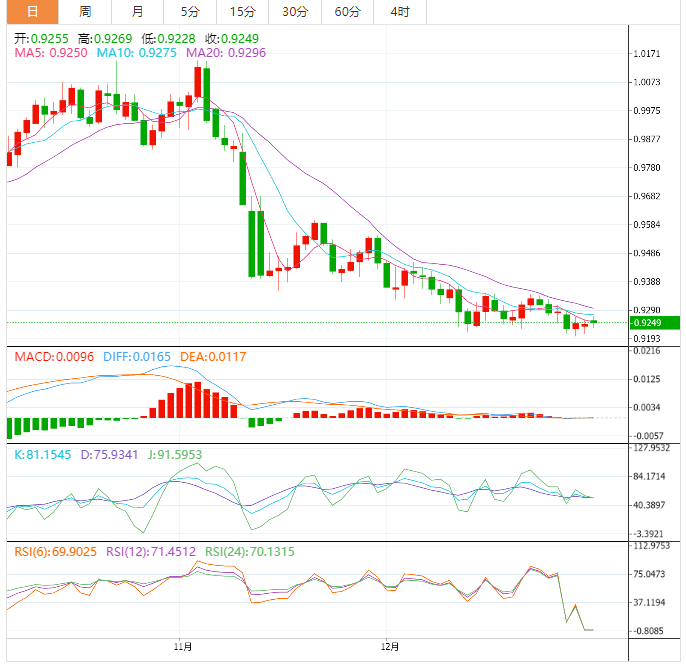Open the 5分 timeframe tab
686x666 pixels.
[190, 12]
